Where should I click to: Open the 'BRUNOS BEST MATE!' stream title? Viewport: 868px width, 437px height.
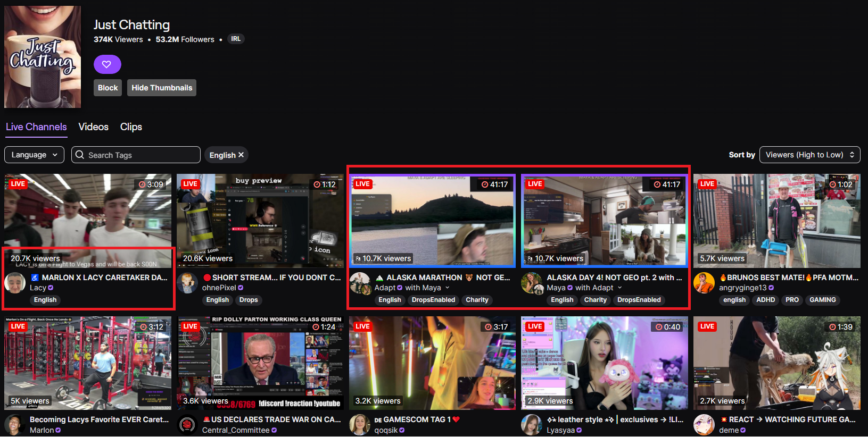(x=789, y=278)
